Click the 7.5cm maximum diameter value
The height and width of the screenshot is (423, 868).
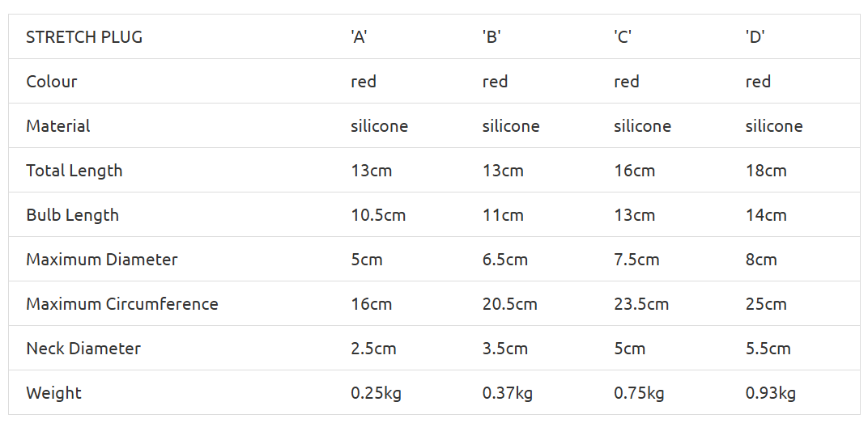click(x=636, y=260)
